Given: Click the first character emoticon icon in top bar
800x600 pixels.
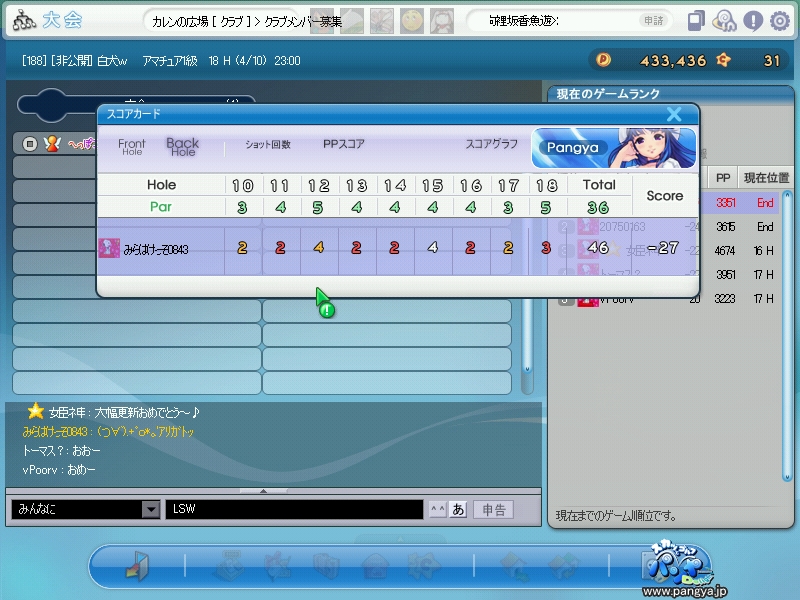Looking at the screenshot, I should (322, 21).
